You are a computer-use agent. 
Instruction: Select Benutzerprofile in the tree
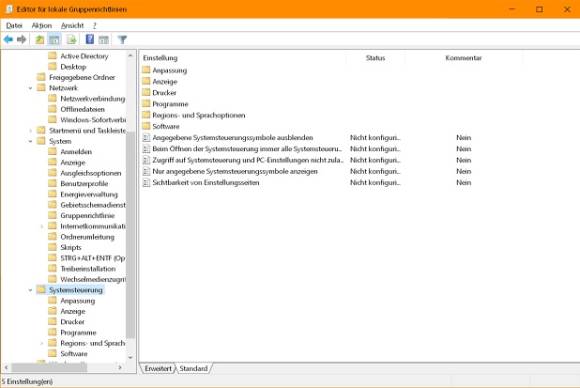click(x=84, y=184)
